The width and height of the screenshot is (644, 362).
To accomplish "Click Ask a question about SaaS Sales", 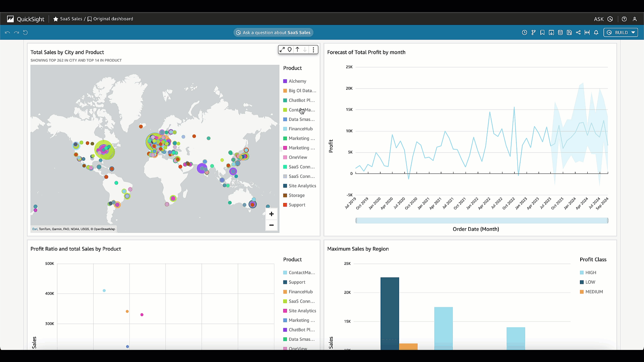I will (273, 33).
